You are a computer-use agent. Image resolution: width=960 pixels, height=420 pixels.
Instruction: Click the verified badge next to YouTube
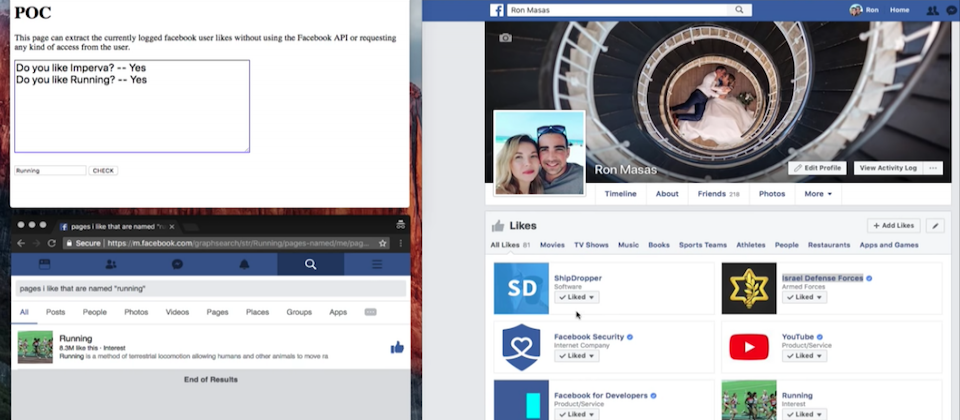(820, 337)
